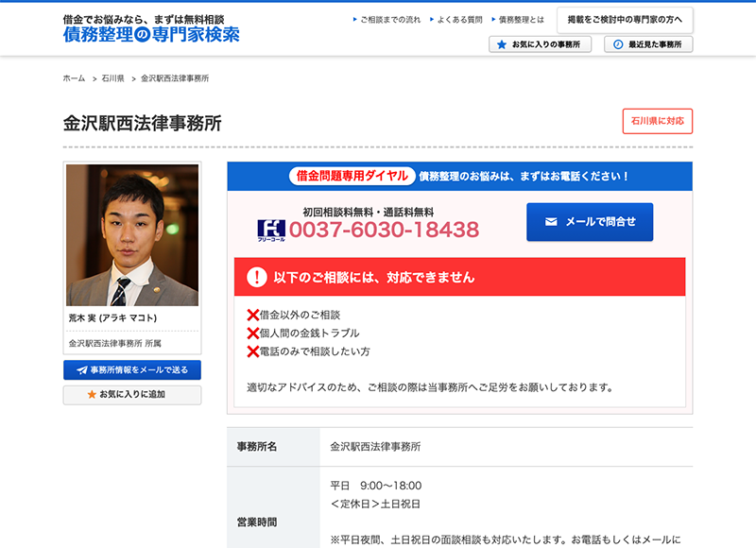Click the exclamation warning icon
756x548 pixels.
[256, 277]
